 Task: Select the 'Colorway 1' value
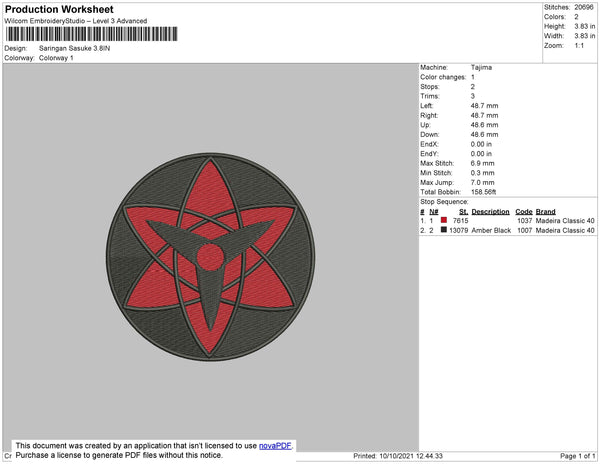(56, 58)
